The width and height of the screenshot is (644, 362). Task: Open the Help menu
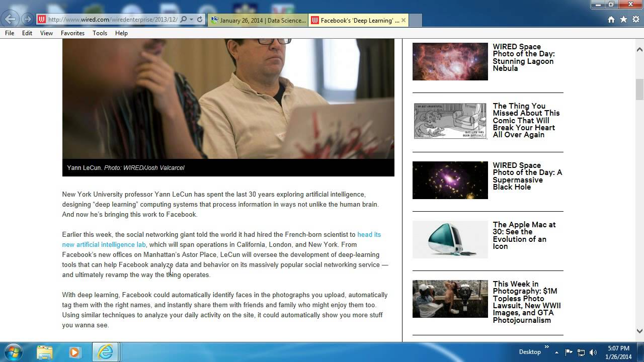[121, 33]
